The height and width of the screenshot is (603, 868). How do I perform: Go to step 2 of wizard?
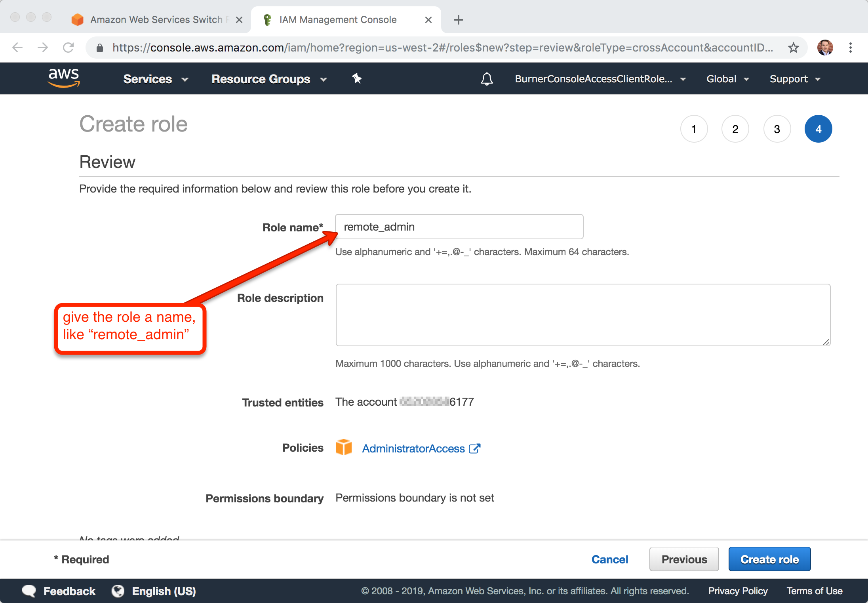735,129
